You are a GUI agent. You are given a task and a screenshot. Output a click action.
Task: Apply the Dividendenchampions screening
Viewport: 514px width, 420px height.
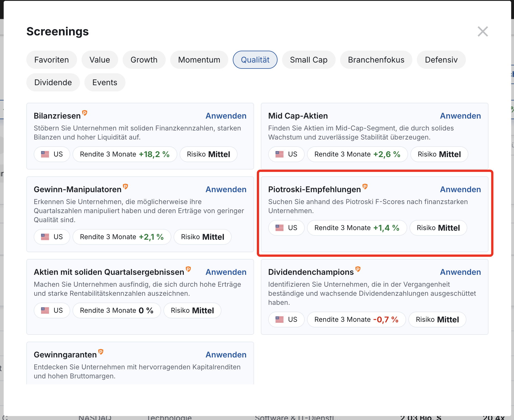(x=460, y=272)
